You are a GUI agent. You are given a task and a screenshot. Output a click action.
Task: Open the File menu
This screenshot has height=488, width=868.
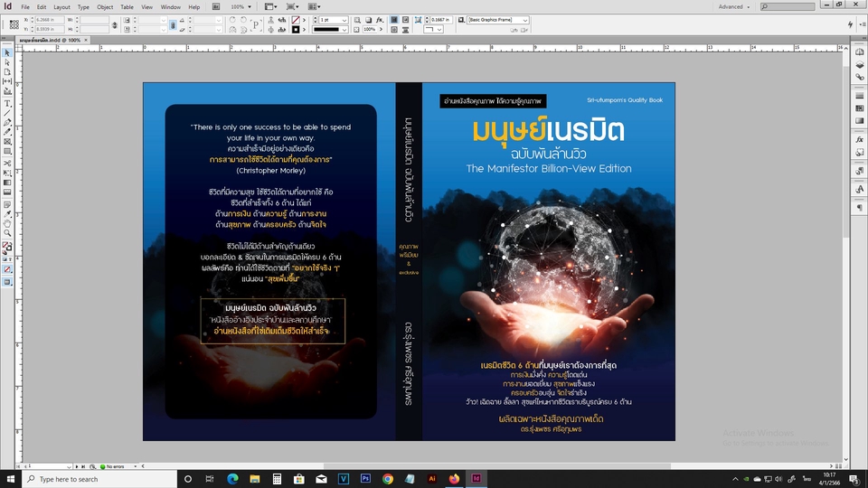pyautogui.click(x=25, y=7)
